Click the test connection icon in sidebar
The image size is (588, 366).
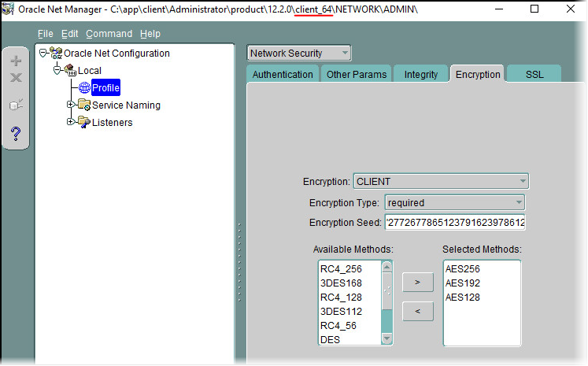tap(16, 105)
